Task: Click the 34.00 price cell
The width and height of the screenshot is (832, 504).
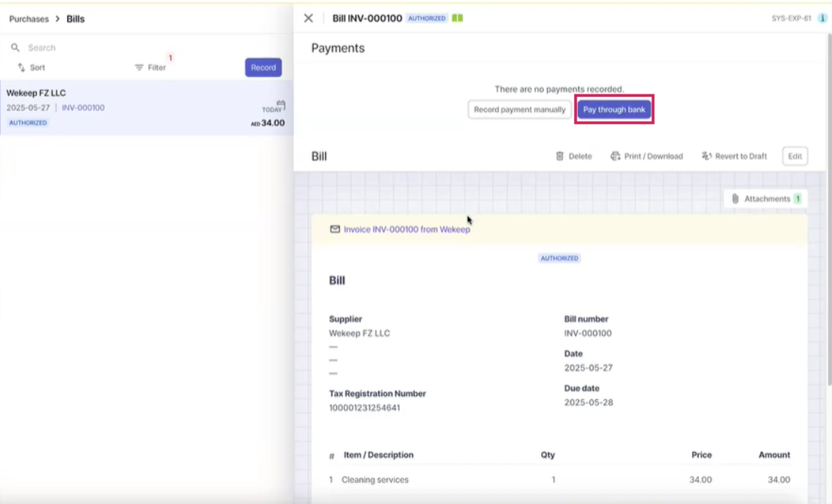Action: click(701, 480)
